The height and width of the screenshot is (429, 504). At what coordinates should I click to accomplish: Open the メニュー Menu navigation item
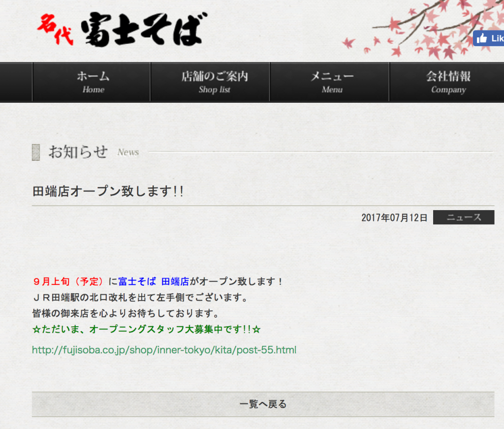(x=330, y=82)
